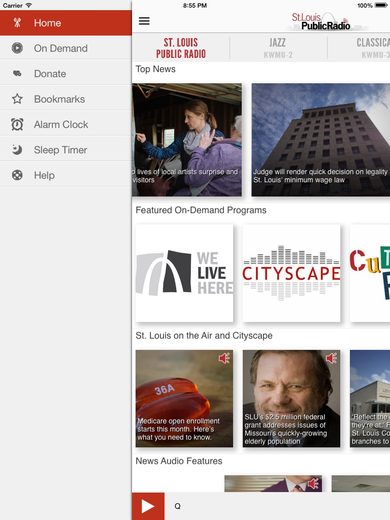Open Sleep Timer menu entry

pyautogui.click(x=66, y=150)
